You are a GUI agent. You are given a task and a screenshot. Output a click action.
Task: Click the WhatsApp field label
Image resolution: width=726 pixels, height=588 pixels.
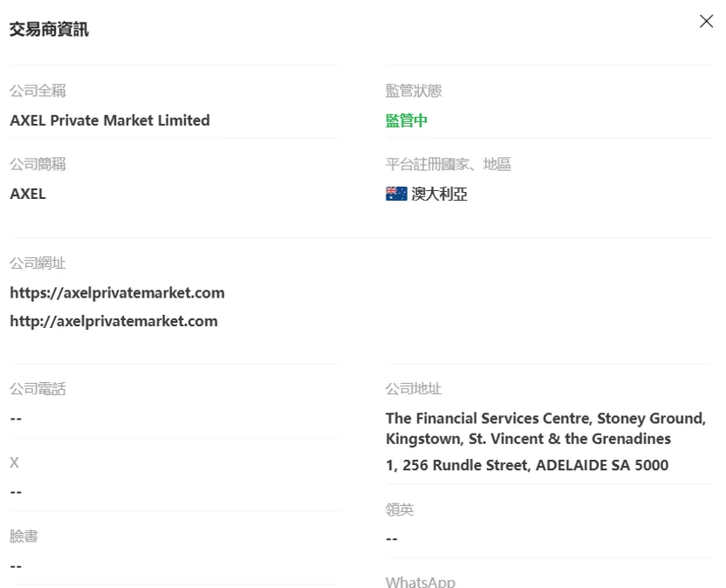[x=421, y=582]
